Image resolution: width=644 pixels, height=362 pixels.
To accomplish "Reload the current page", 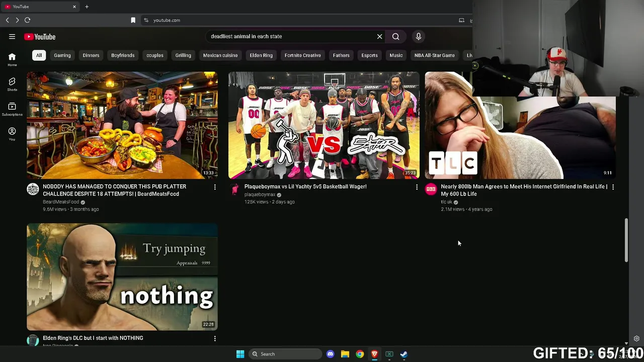I will click(x=28, y=20).
